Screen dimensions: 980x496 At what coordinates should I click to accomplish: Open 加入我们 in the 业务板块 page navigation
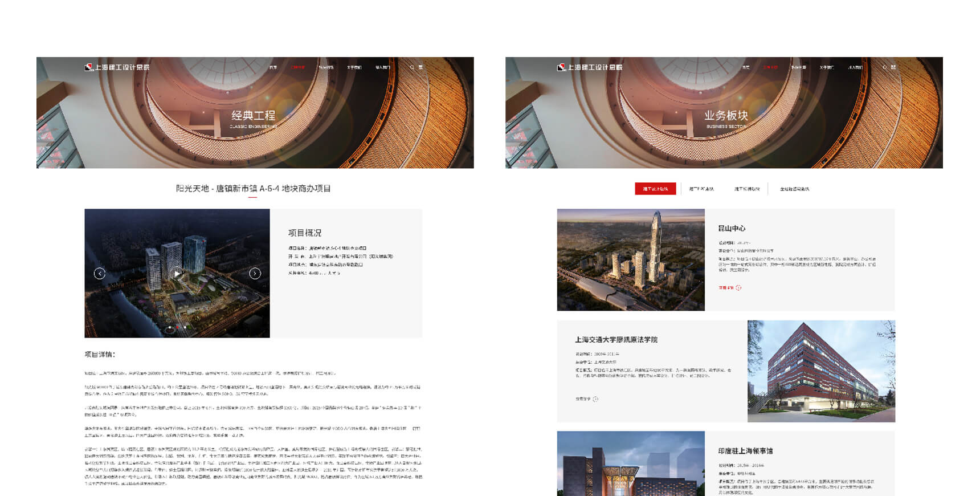[855, 67]
